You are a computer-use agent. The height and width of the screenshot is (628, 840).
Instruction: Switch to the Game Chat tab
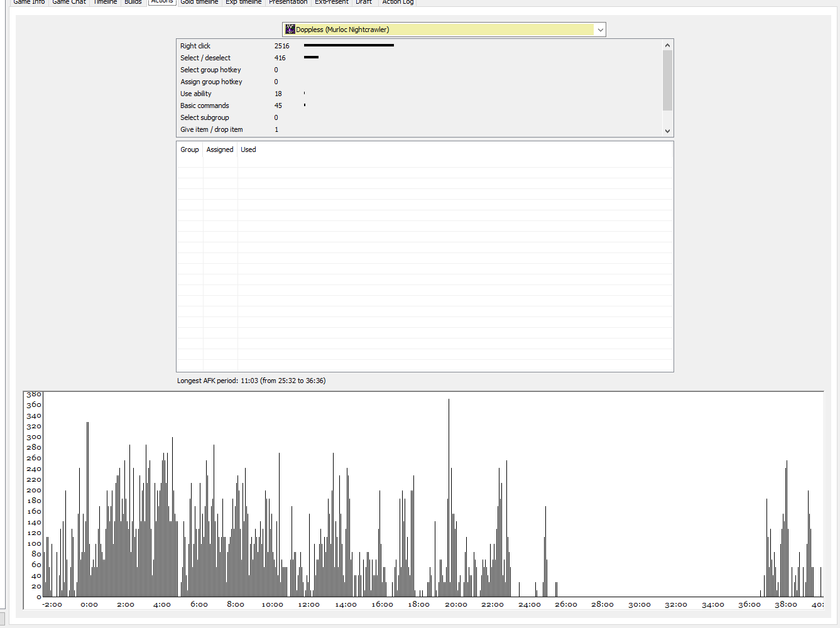coord(69,2)
